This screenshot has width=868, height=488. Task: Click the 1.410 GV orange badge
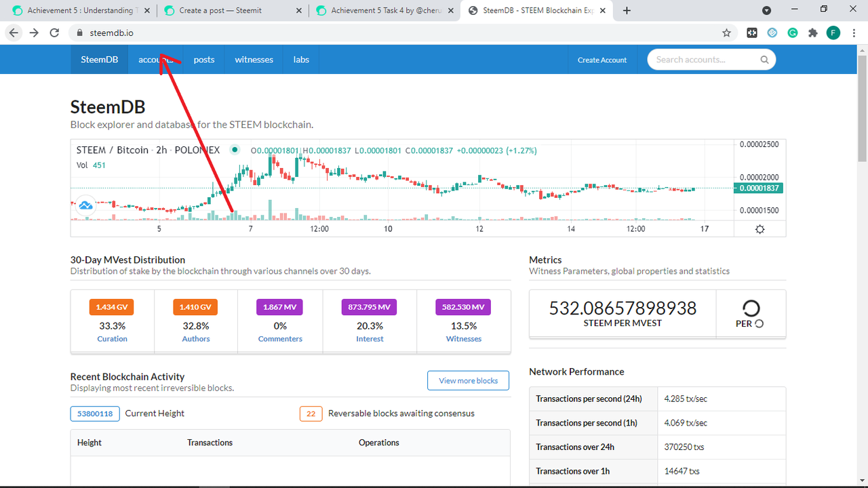[x=195, y=307]
